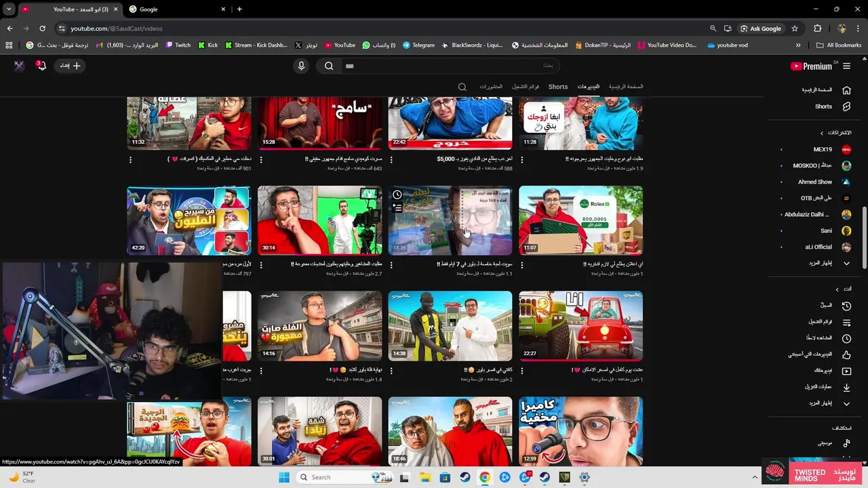Open the Create (+) button
The image size is (868, 488).
70,66
